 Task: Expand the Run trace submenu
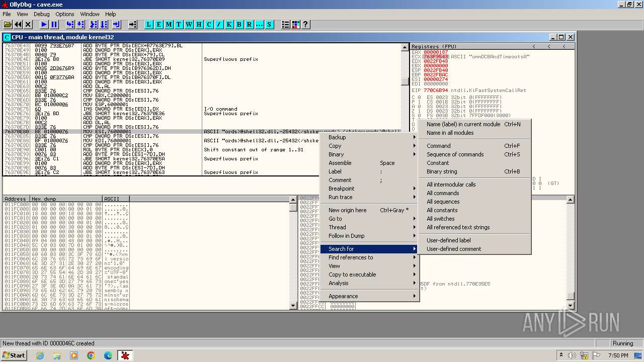point(370,197)
